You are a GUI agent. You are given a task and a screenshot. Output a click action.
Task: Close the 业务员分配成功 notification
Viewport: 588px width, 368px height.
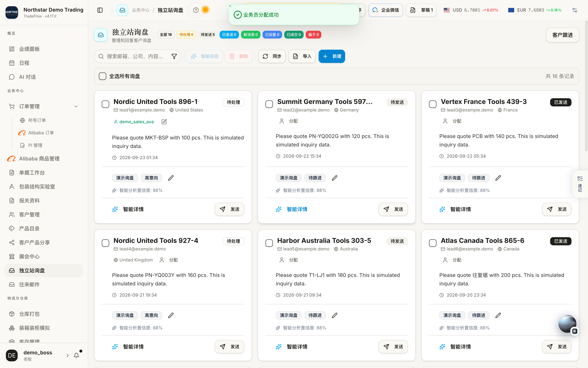[230, 6]
